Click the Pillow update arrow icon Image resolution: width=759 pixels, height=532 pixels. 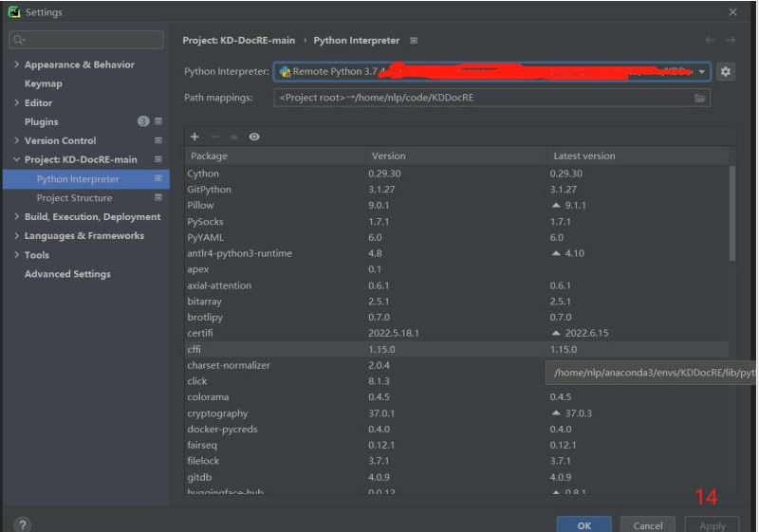[556, 206]
